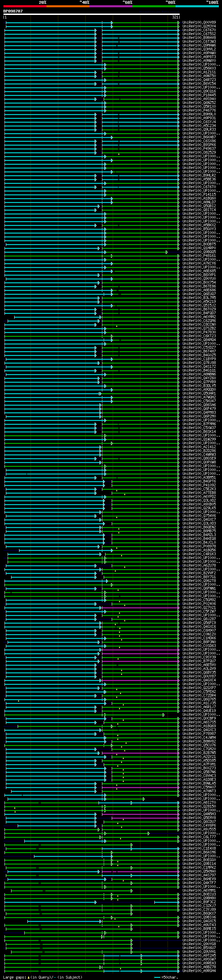Click hit label UniRef100_Q9LR33
Screen dimensions: 222x980
click(x=199, y=129)
